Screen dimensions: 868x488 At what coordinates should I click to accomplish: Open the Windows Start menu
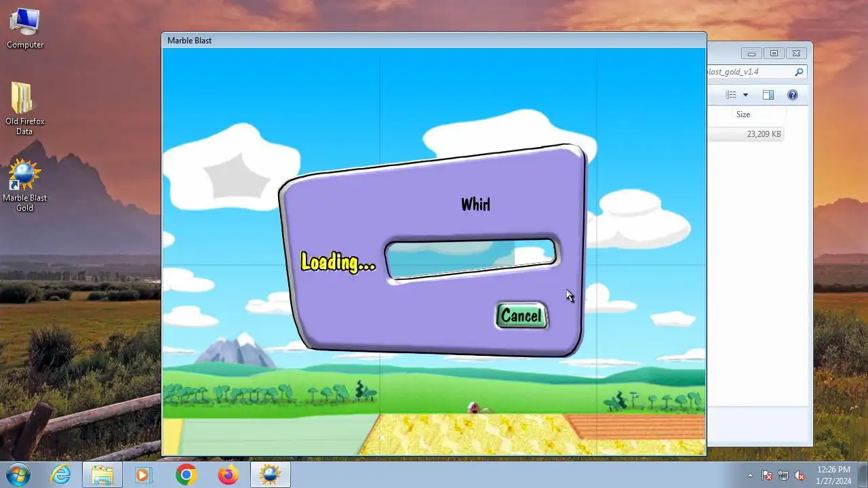[18, 475]
